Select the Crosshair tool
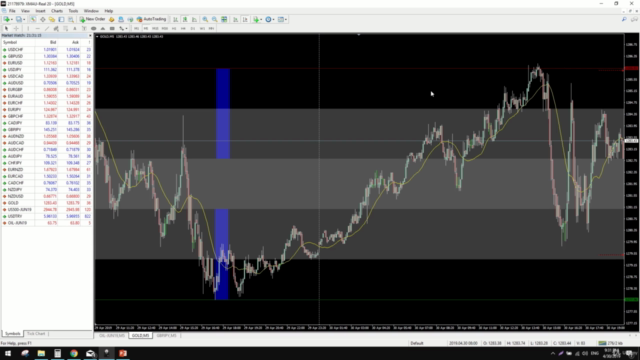Screen dimensions: 640x360 pyautogui.click(x=16, y=29)
